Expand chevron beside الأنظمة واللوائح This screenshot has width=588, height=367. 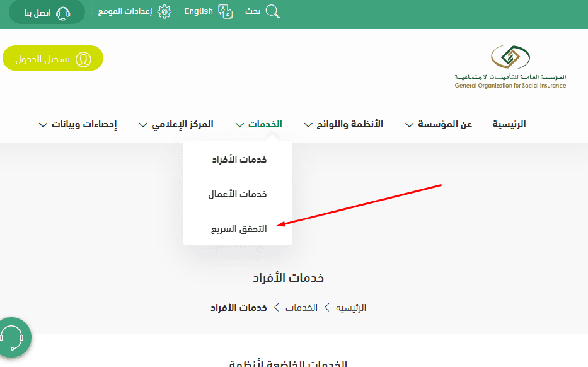click(308, 125)
